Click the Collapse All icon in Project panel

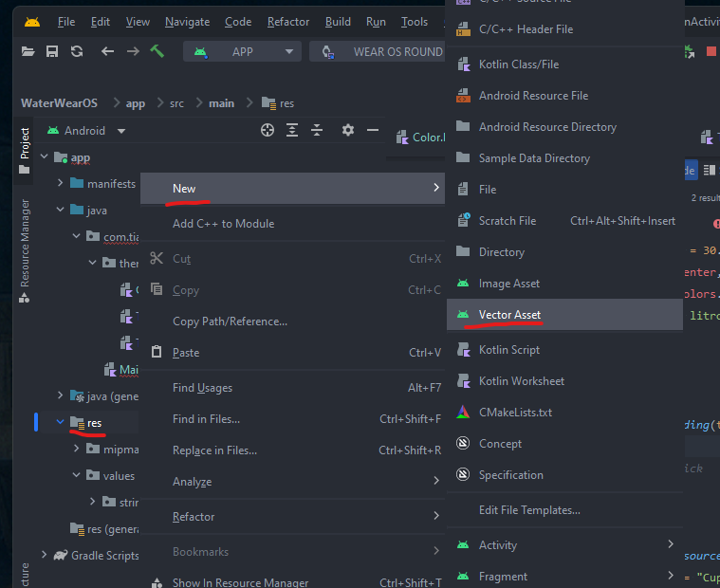click(317, 130)
